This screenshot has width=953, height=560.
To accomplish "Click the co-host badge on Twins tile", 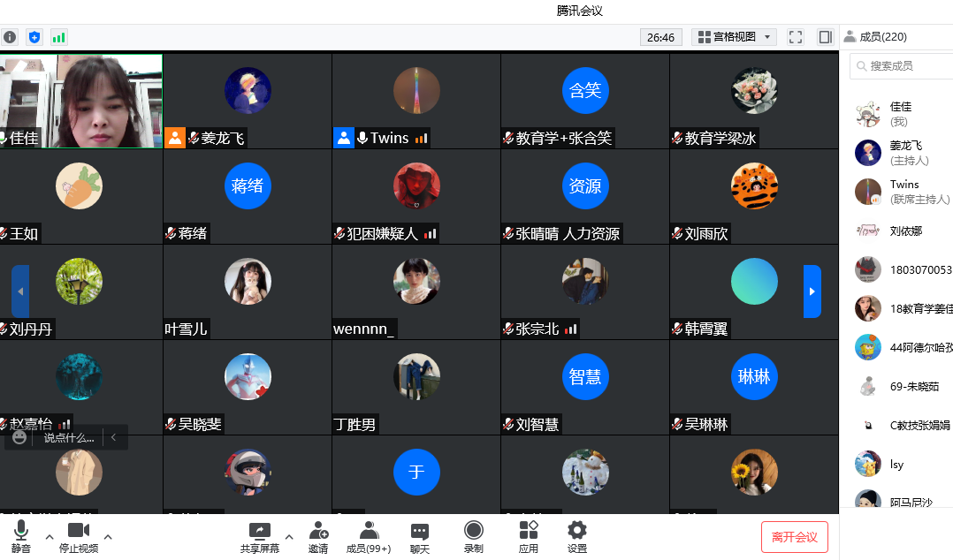I will point(343,138).
